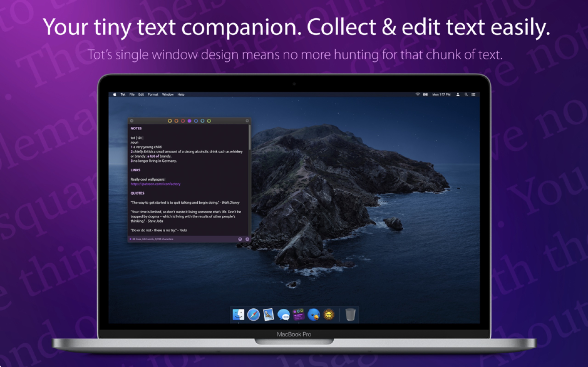Click the Tot app icon in the Dock

tap(299, 314)
